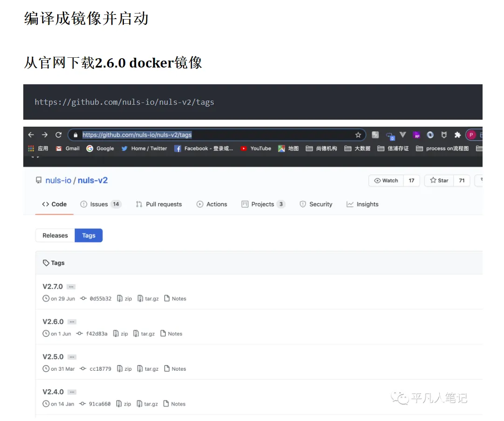Switch to the Pull requests tab
This screenshot has width=504, height=421.
[x=159, y=204]
